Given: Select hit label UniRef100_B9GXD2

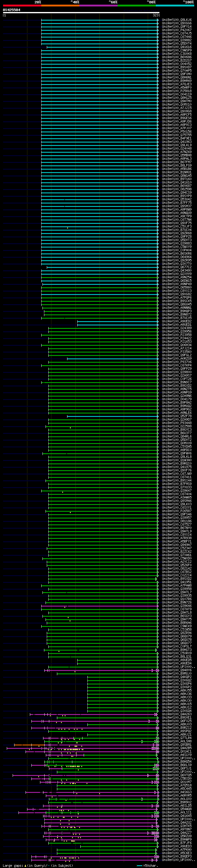Looking at the screenshot, I should pos(177,386).
